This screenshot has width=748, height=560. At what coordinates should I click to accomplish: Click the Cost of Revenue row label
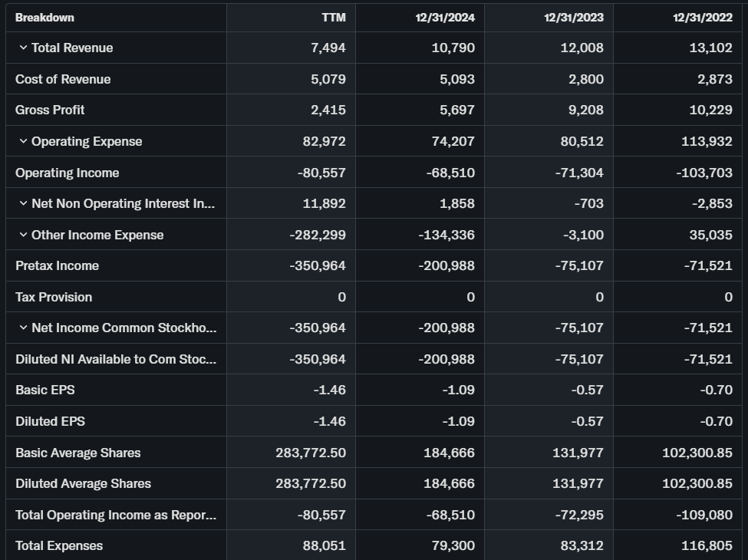coord(63,80)
